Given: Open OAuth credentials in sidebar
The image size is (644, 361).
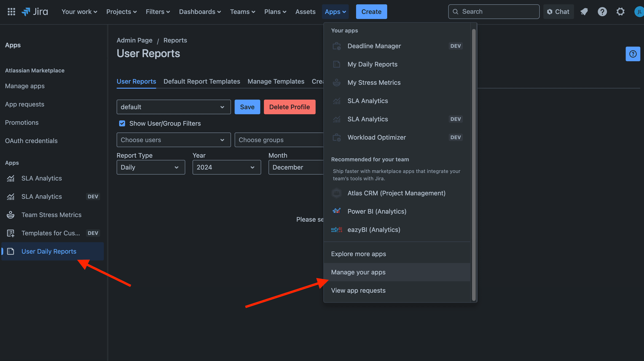Looking at the screenshot, I should click(x=31, y=141).
